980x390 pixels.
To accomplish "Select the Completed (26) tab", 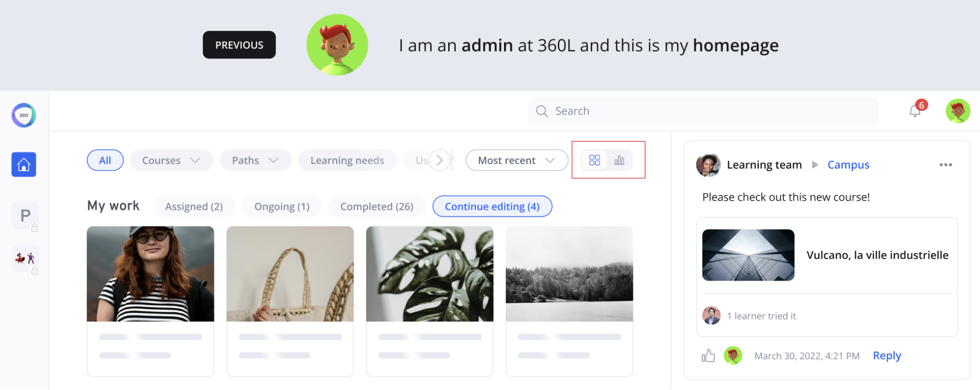I will coord(377,207).
